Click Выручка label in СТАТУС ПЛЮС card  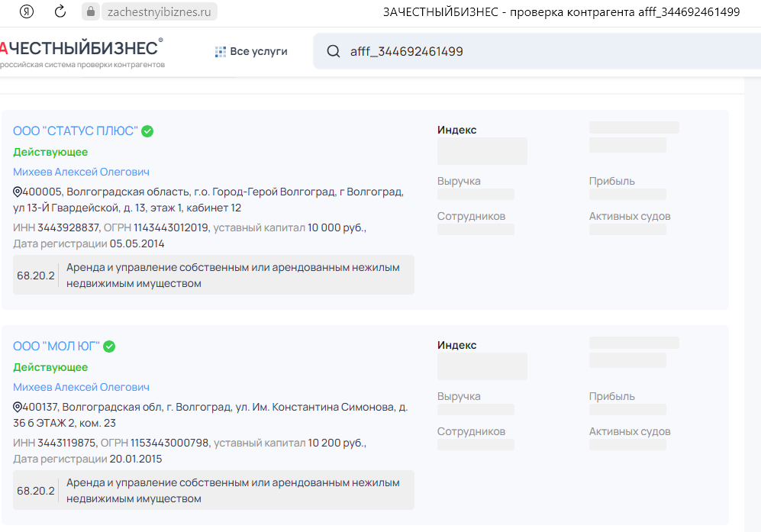[459, 181]
